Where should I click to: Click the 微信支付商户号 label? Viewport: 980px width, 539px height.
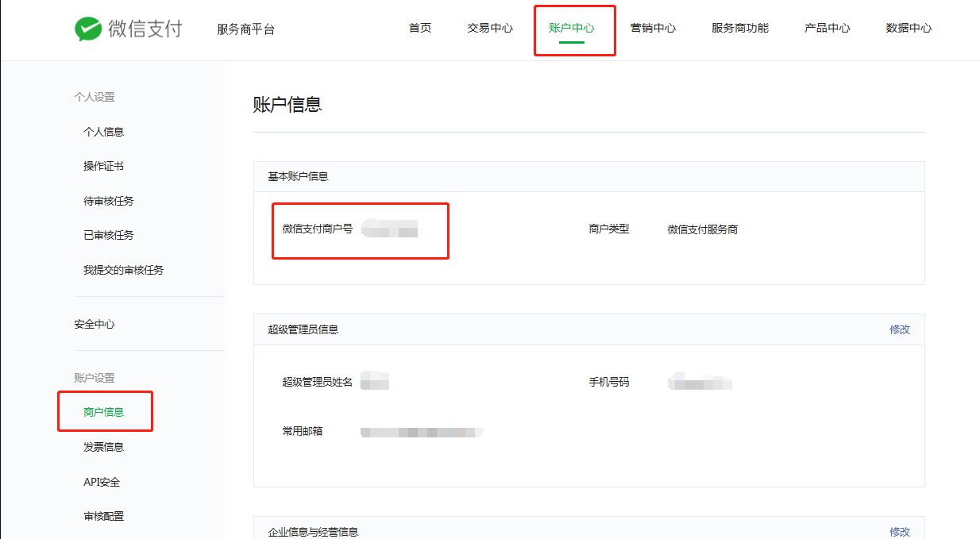(318, 229)
